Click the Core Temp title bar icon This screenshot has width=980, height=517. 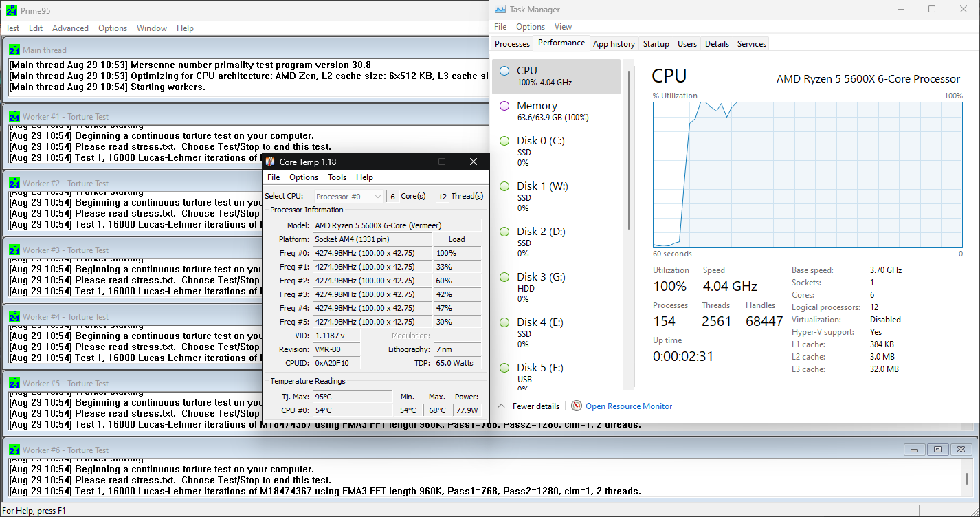270,162
